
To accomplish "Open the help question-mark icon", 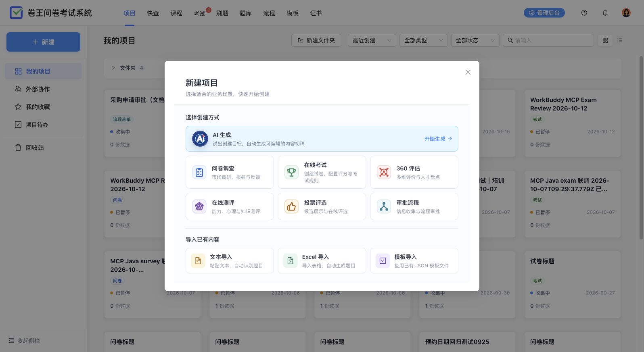I will (x=584, y=13).
